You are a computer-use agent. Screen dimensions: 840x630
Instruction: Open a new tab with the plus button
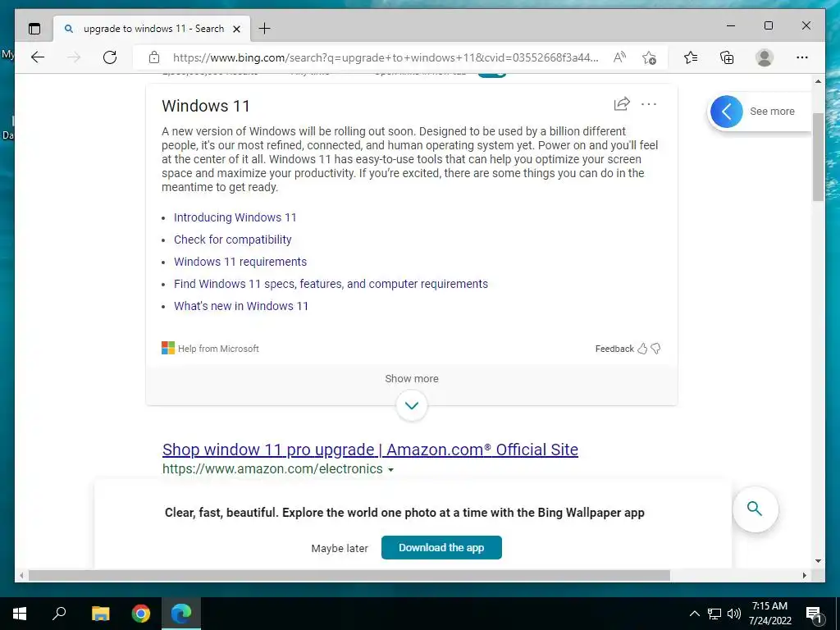265,29
